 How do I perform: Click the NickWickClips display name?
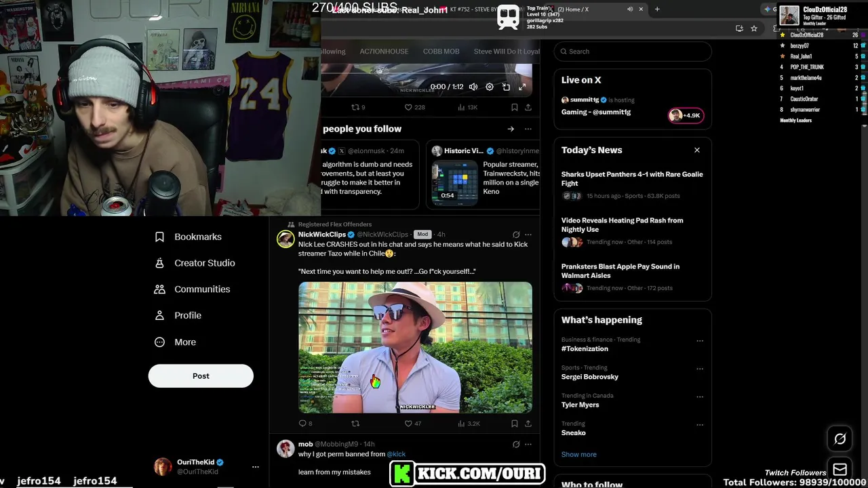coord(322,235)
